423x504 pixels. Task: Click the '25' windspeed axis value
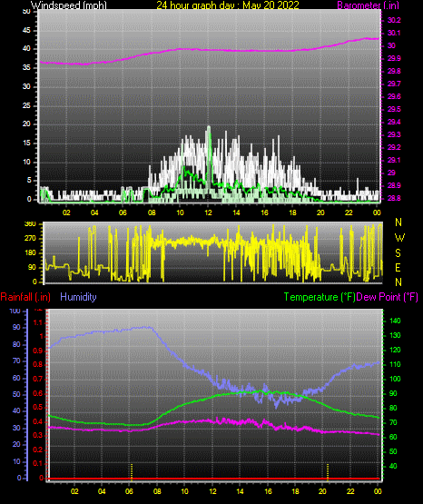(26, 105)
